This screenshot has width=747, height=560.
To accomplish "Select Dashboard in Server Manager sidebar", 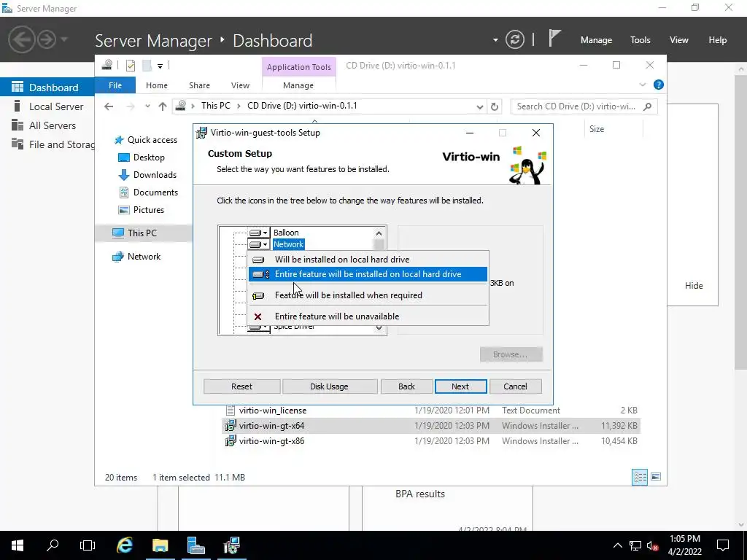I will [47, 87].
